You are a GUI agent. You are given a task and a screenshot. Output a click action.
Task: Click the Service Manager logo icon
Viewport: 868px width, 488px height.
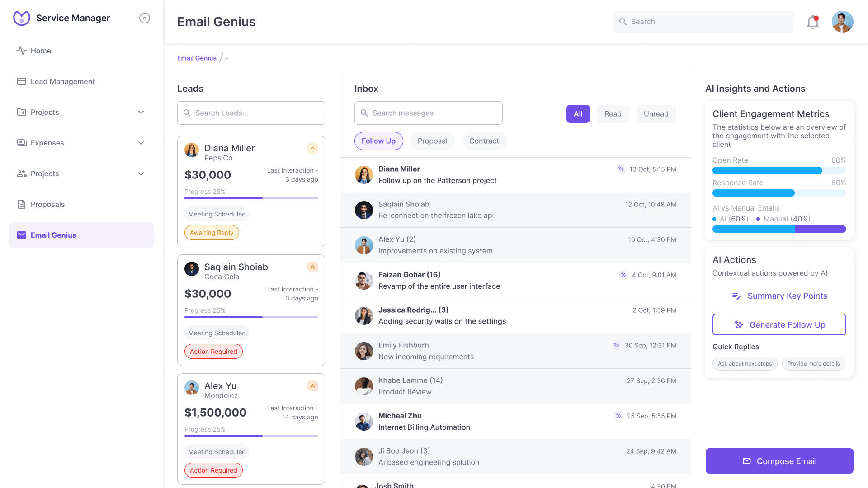coord(22,18)
